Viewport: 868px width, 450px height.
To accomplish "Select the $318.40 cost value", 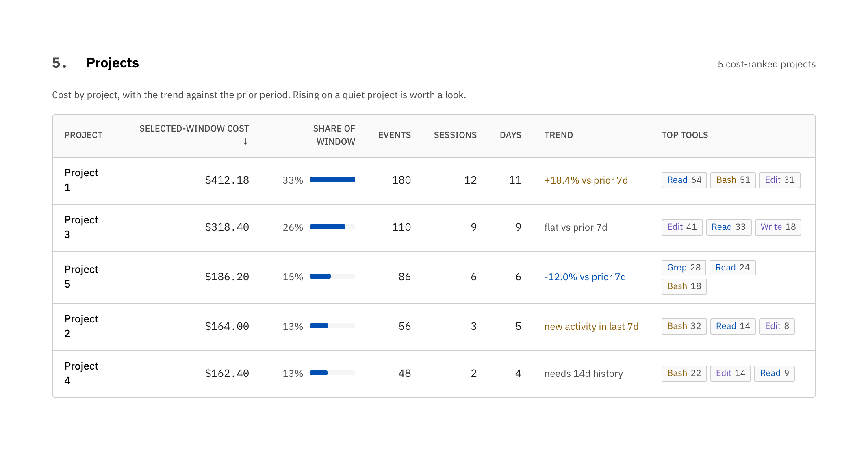I will click(227, 227).
